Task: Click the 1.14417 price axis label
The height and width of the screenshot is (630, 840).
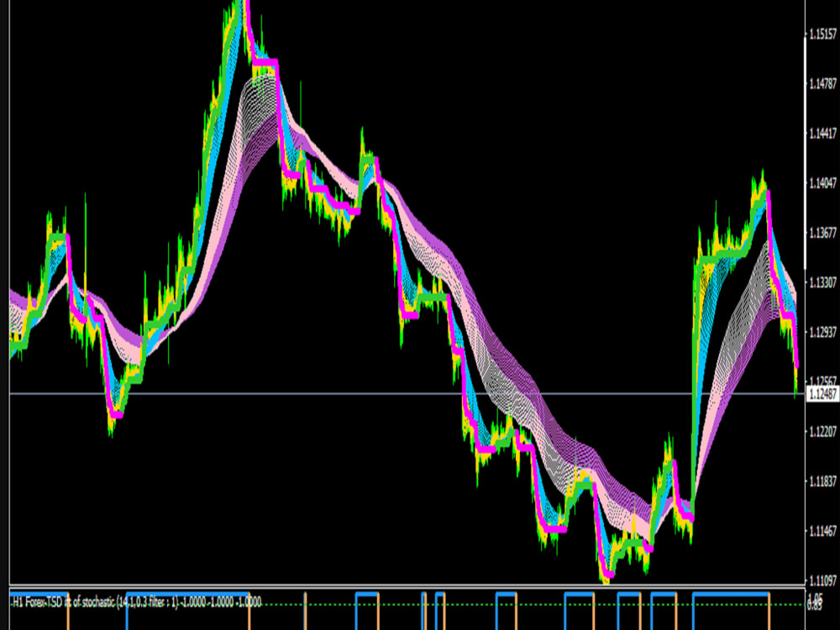Action: point(823,134)
